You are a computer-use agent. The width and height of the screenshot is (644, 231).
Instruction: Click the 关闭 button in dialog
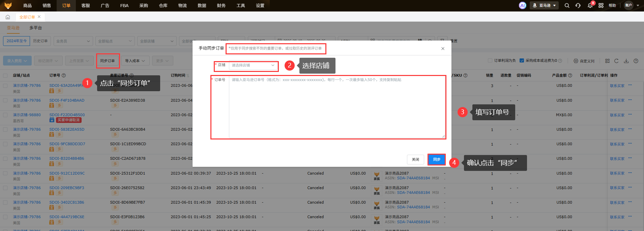(415, 159)
